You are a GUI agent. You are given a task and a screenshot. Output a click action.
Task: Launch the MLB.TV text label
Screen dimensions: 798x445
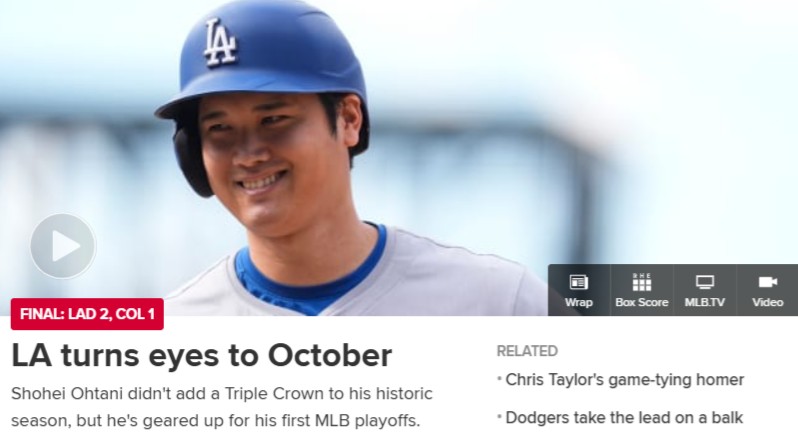pyautogui.click(x=705, y=302)
